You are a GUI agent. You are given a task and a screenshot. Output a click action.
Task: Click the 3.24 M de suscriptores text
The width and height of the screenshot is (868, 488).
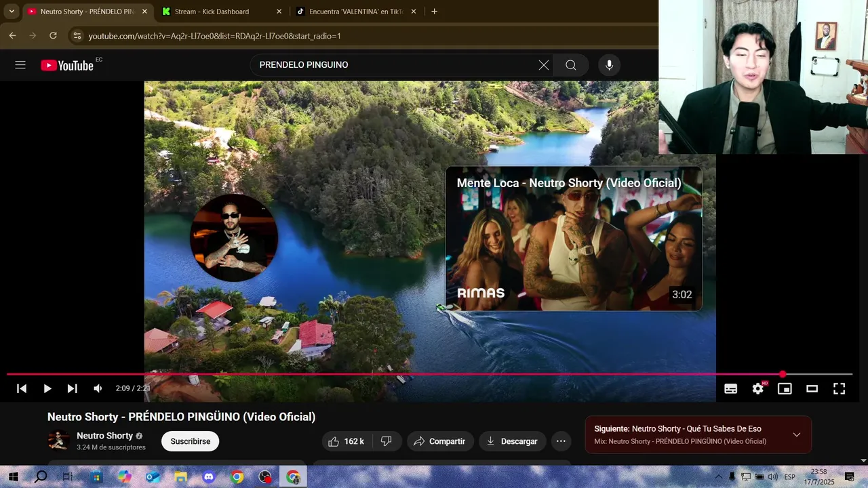pos(111,447)
